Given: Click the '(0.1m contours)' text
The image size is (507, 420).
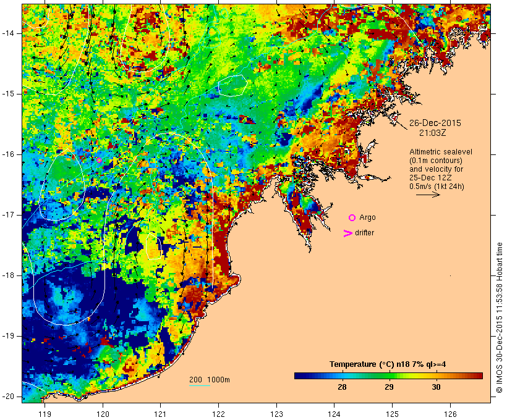Looking at the screenshot, I should (x=436, y=161).
